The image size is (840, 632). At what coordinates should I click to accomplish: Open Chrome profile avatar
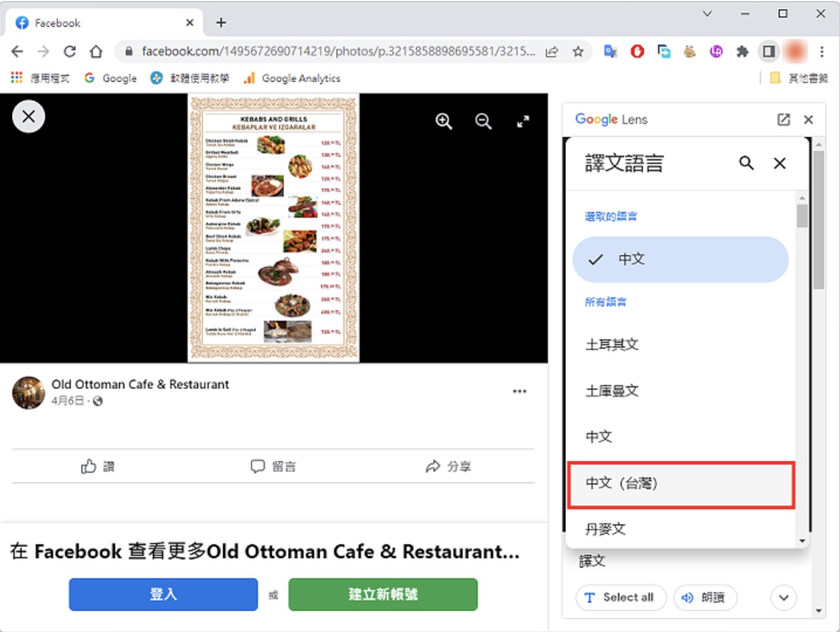point(795,51)
